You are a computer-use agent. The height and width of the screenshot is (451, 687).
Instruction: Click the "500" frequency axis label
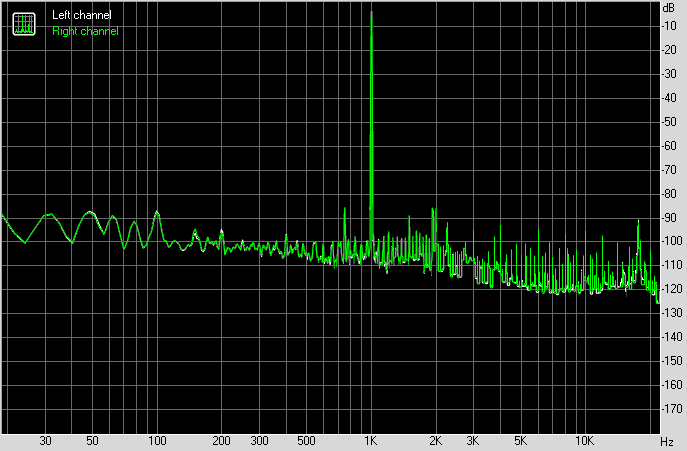point(306,440)
